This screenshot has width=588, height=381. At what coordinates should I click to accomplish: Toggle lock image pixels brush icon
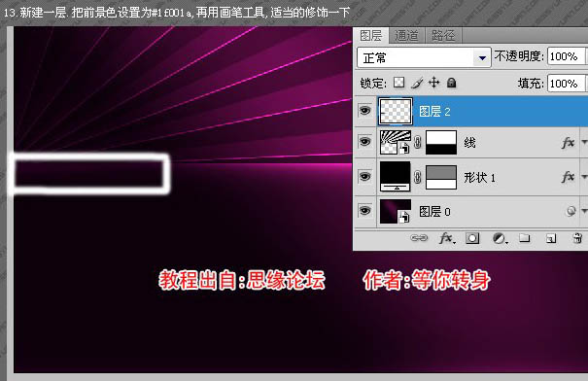pyautogui.click(x=417, y=83)
